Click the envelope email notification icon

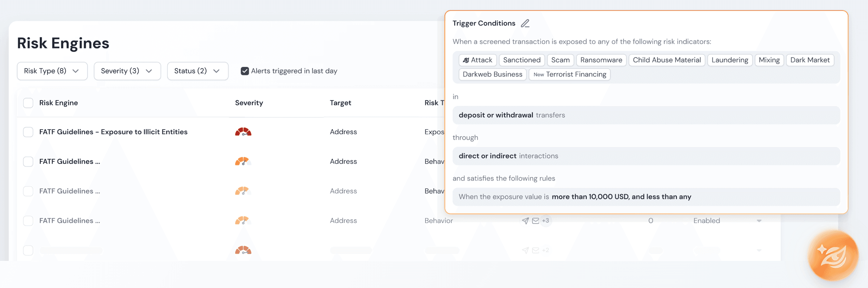coord(536,221)
